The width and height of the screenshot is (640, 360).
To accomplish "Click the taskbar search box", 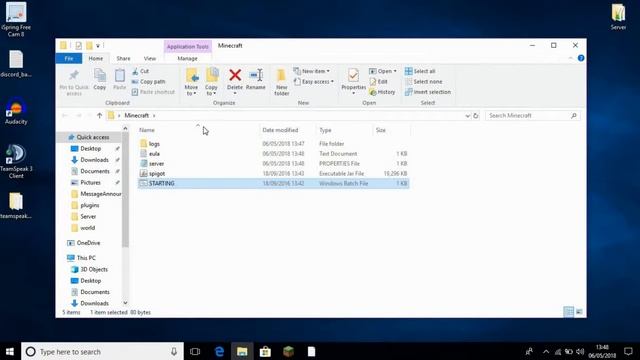I will point(102,351).
